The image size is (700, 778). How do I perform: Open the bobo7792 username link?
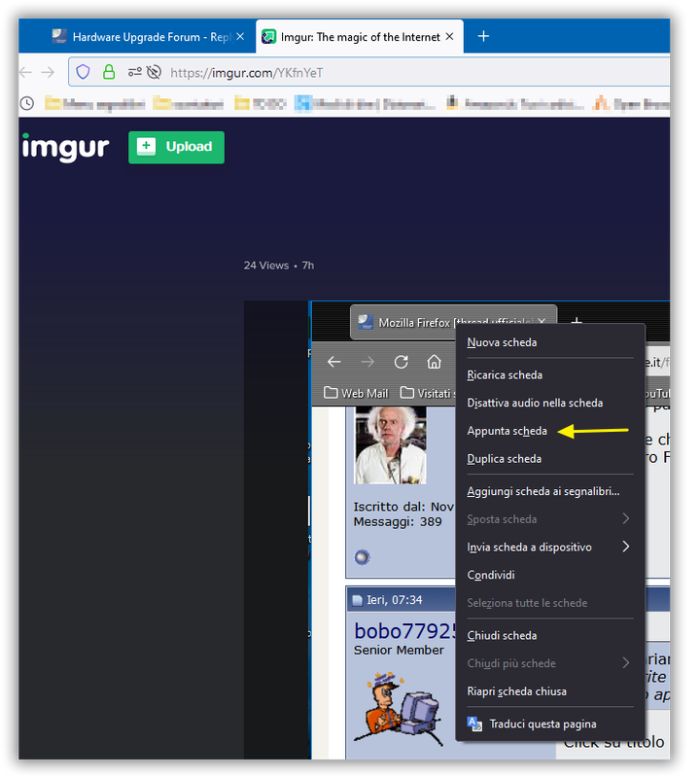click(x=404, y=630)
